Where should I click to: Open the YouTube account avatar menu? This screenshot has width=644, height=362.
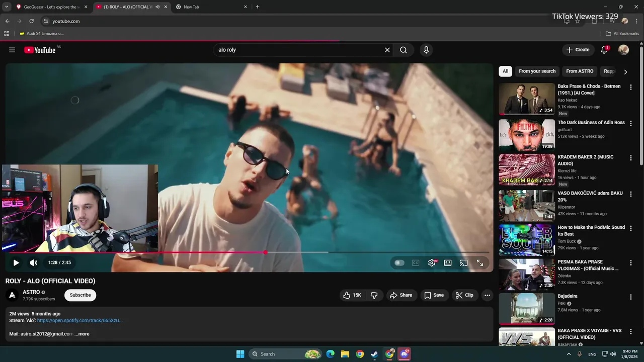[623, 50]
